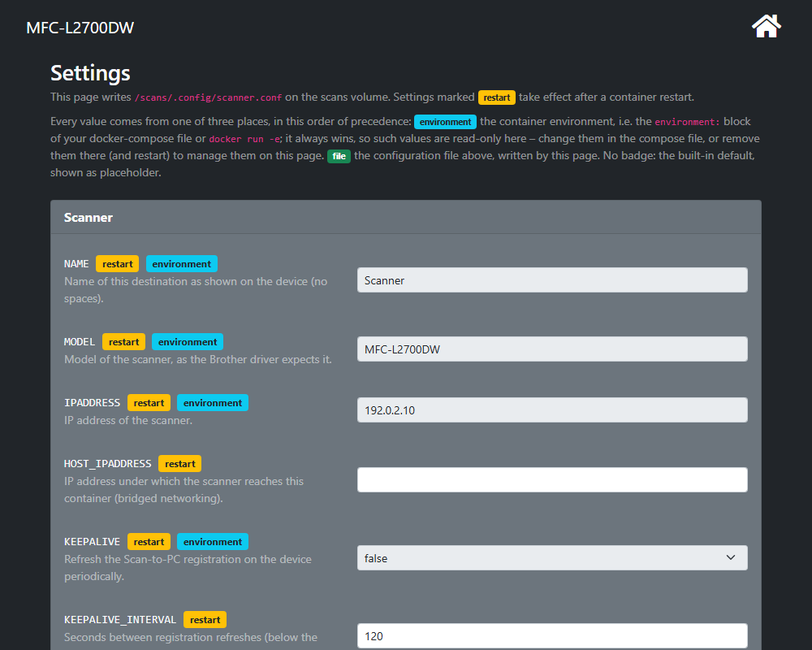This screenshot has height=650, width=812.
Task: Click the environment badge next to NAME
Action: [182, 264]
